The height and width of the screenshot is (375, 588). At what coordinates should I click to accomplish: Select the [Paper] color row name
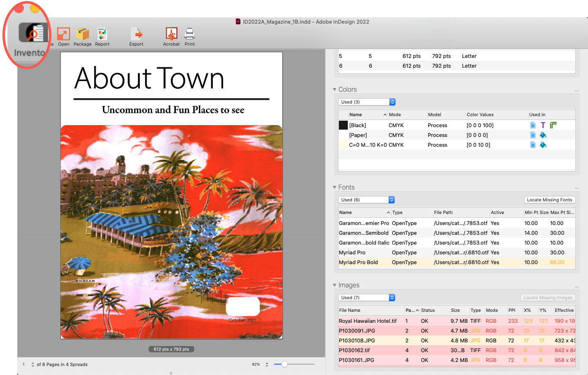point(358,135)
